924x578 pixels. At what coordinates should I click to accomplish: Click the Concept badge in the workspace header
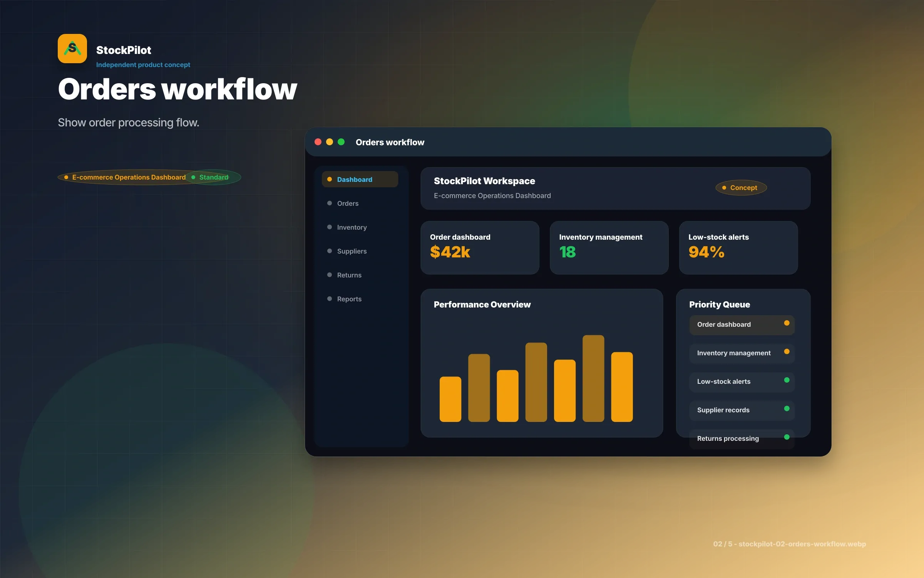point(741,188)
